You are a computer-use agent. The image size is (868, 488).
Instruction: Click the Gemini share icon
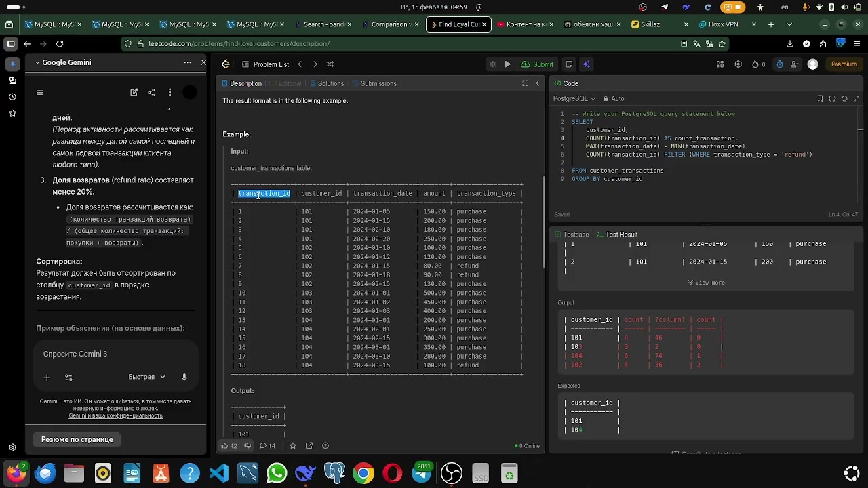click(151, 92)
